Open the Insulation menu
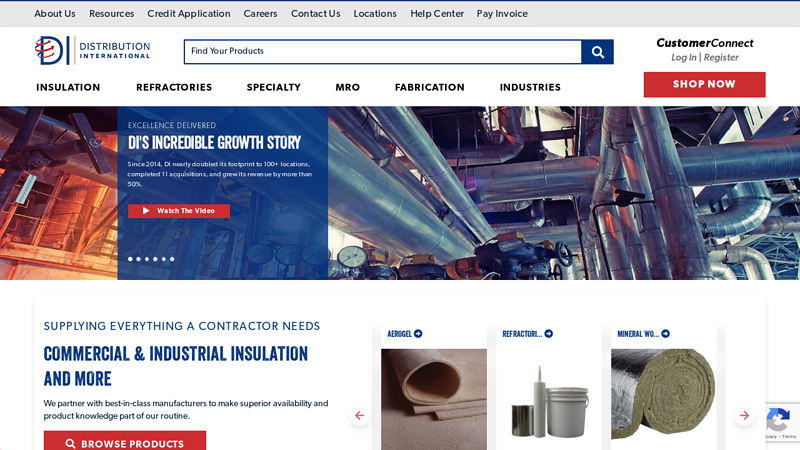The width and height of the screenshot is (800, 450). coord(68,88)
